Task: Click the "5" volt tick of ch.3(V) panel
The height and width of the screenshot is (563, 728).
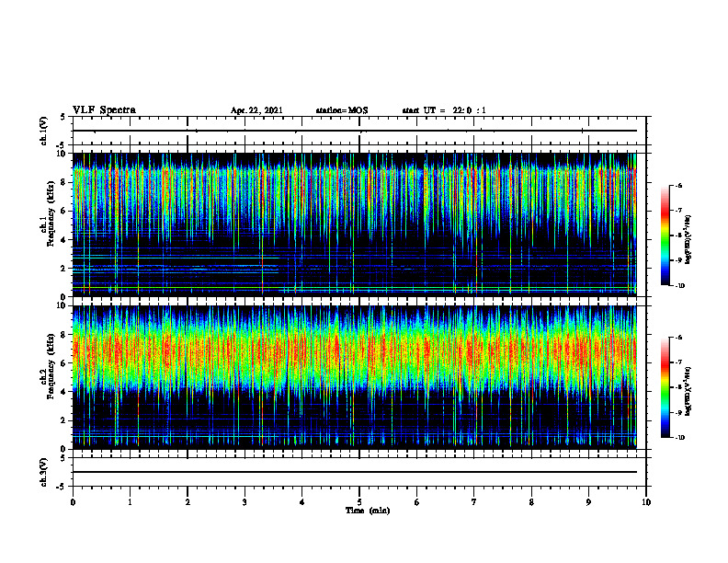Action: (x=63, y=458)
